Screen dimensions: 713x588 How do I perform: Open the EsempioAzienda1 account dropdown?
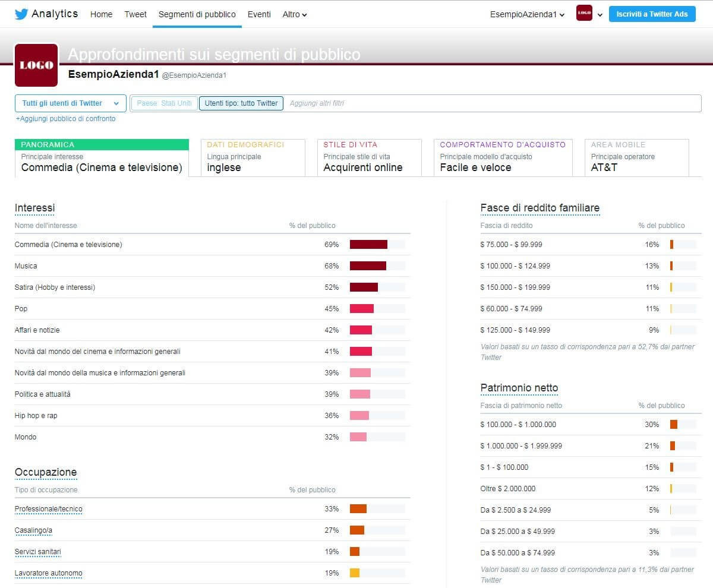pyautogui.click(x=527, y=14)
